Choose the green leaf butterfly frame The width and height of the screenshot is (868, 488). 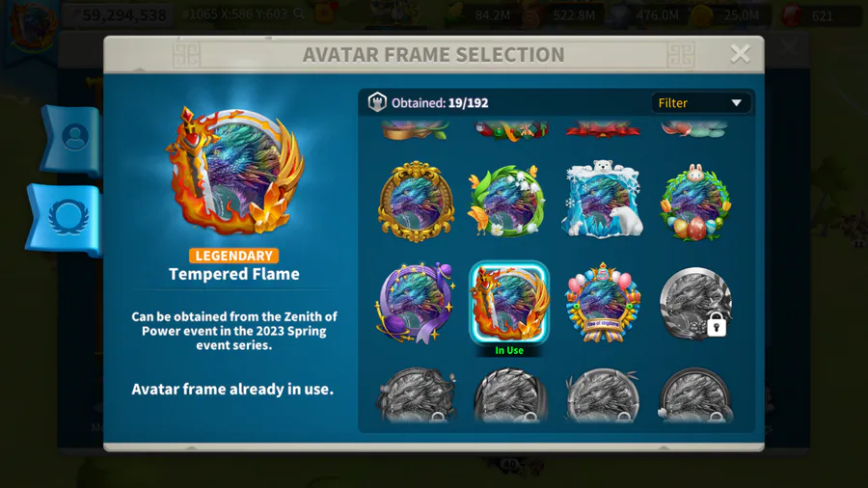[x=508, y=202]
